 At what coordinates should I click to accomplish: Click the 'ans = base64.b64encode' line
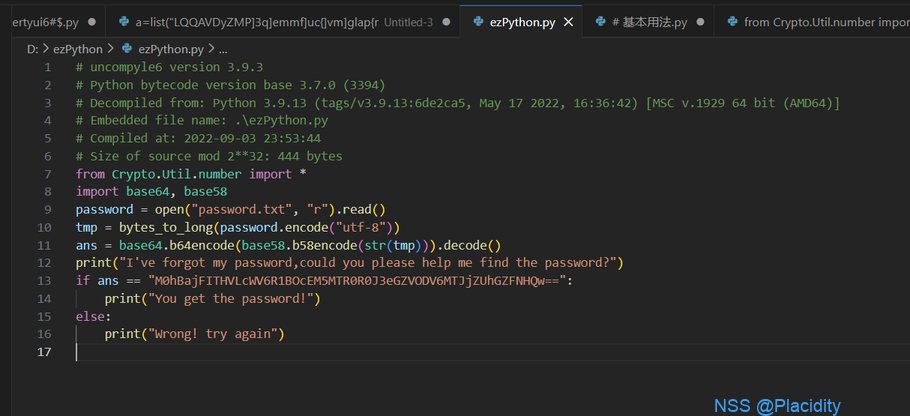pos(288,245)
